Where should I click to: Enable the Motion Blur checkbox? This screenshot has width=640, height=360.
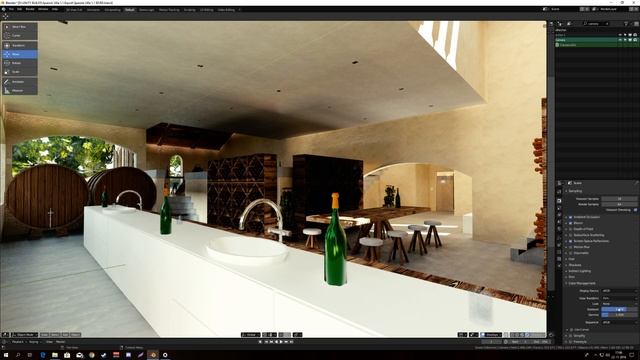pyautogui.click(x=571, y=247)
